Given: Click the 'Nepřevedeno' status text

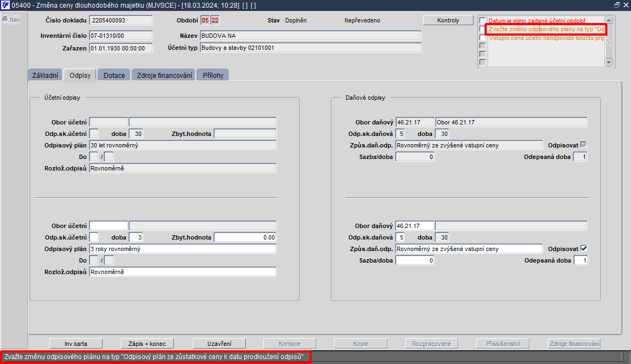Looking at the screenshot, I should 362,20.
